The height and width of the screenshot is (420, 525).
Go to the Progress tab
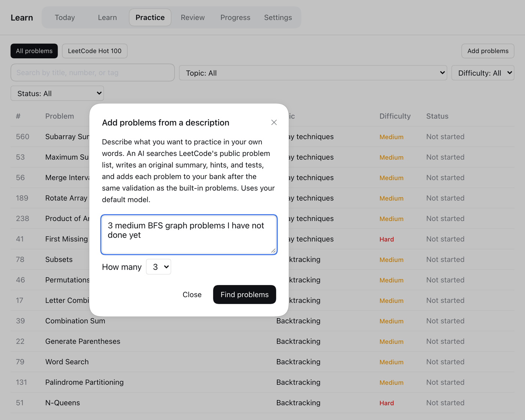(235, 18)
